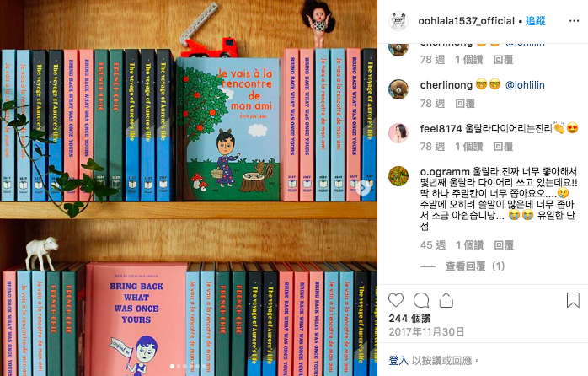Reply to feel8174's comment
Viewport: 588px width, 376px height.
(x=503, y=147)
